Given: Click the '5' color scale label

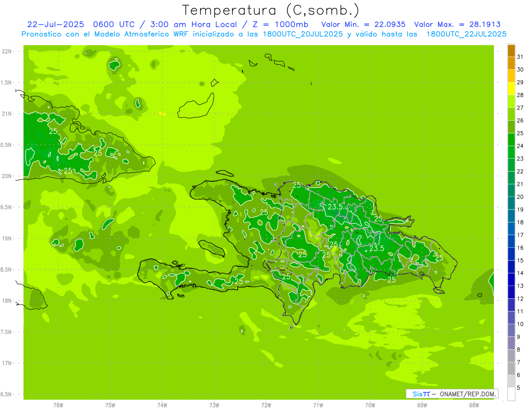Looking at the screenshot, I should [x=519, y=388].
